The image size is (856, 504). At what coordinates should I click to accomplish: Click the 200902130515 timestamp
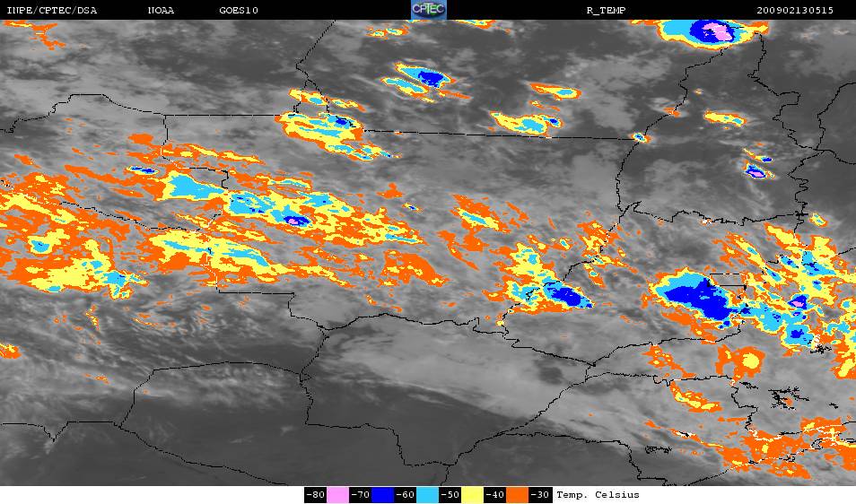point(795,10)
